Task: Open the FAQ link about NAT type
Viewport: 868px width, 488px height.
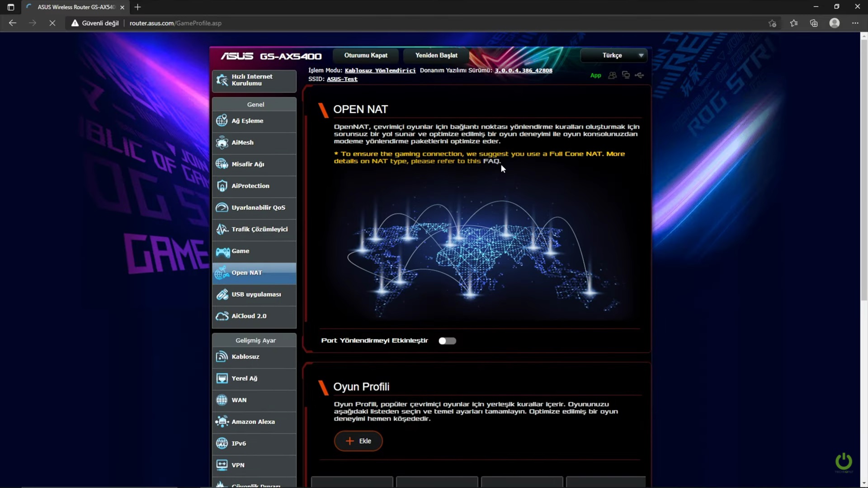Action: (x=491, y=161)
